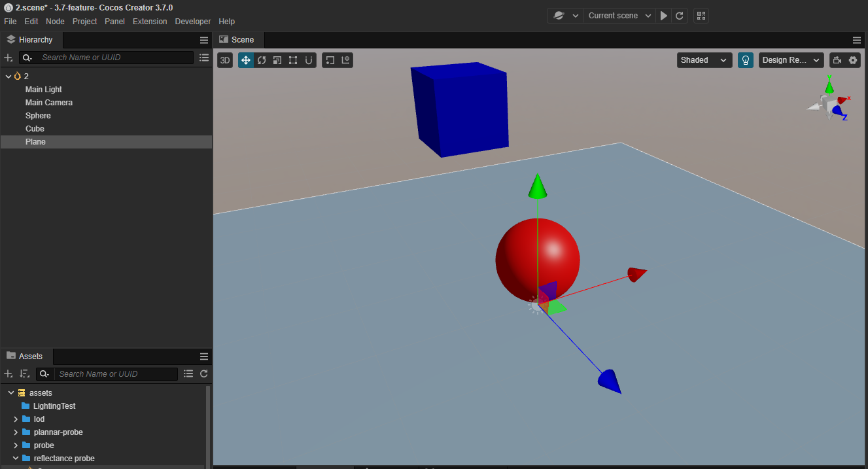The image size is (868, 469).
Task: Toggle the 3D view mode button
Action: tap(225, 60)
